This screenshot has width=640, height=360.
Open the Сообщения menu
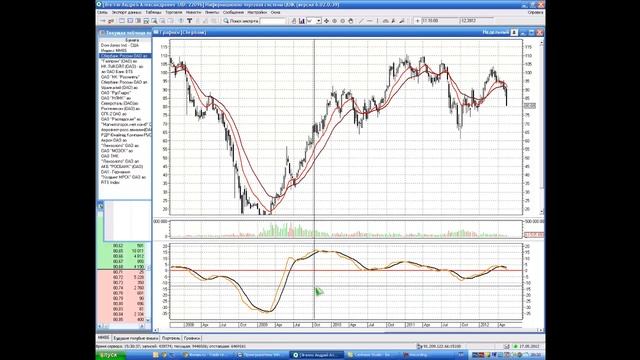tap(233, 12)
